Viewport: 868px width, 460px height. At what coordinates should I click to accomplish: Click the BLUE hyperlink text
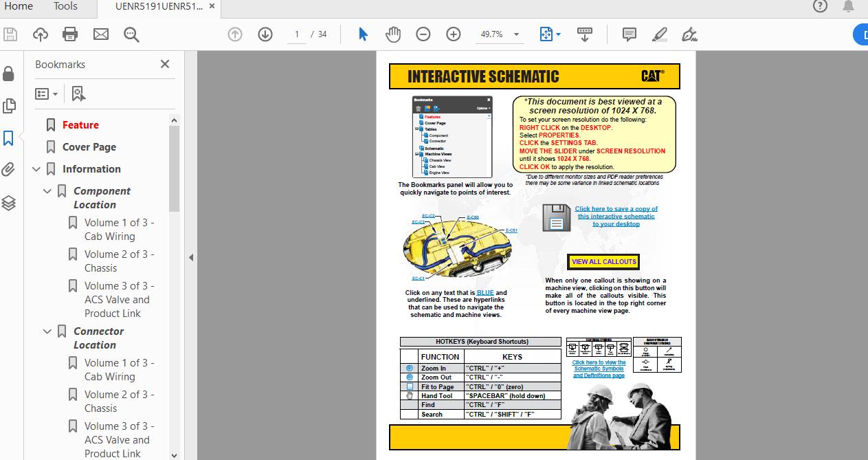(485, 293)
